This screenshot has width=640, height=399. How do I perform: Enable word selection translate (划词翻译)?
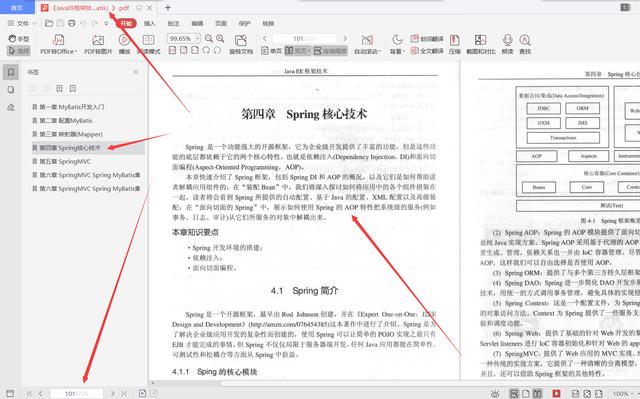[x=427, y=39]
